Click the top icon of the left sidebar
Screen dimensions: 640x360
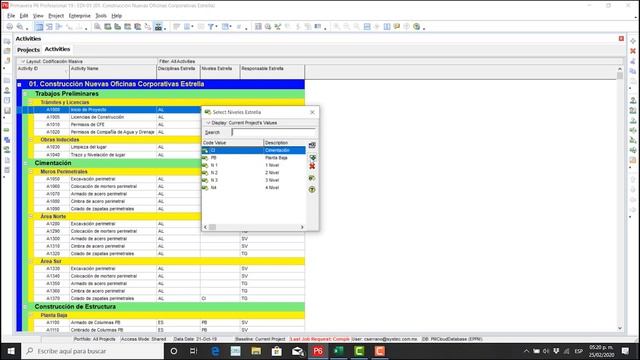point(7,41)
